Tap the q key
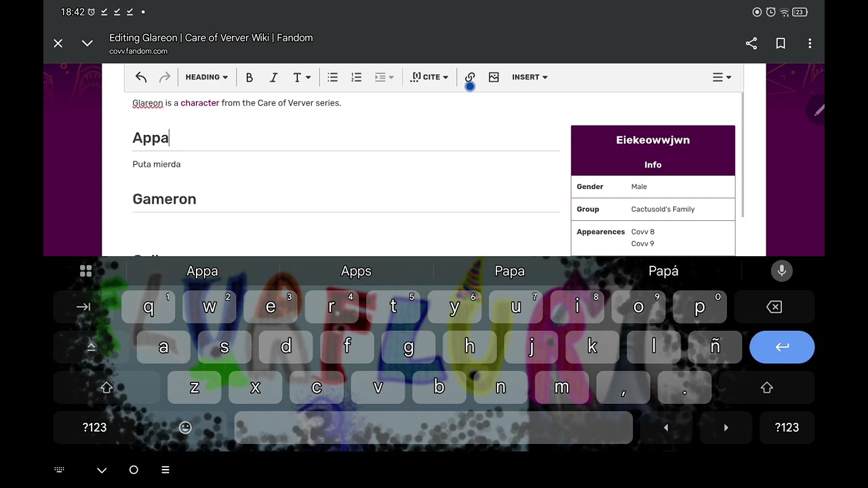Screen dimensions: 868x488 [149, 307]
